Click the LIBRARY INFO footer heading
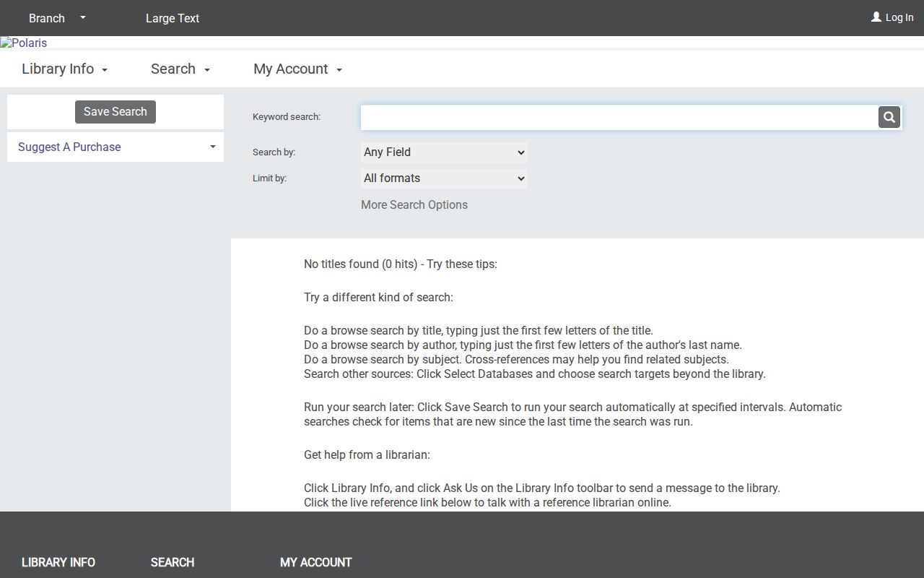Screen dimensions: 924x578 (58, 562)
